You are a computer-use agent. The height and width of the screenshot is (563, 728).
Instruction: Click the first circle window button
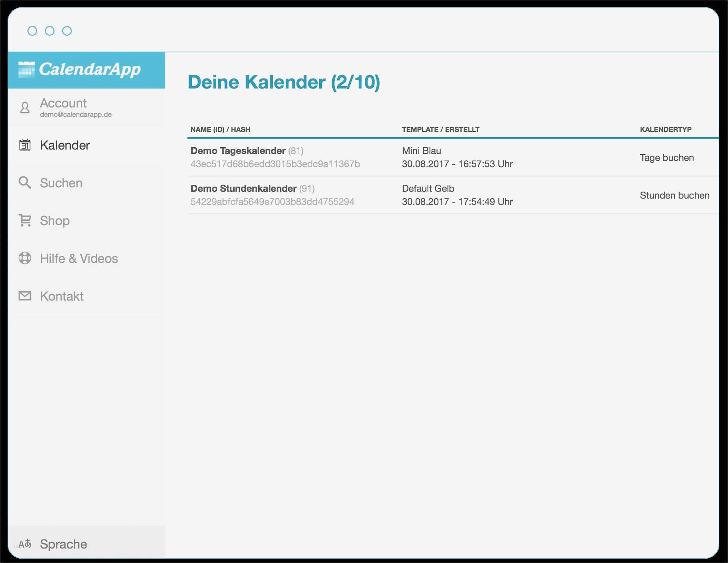tap(32, 31)
